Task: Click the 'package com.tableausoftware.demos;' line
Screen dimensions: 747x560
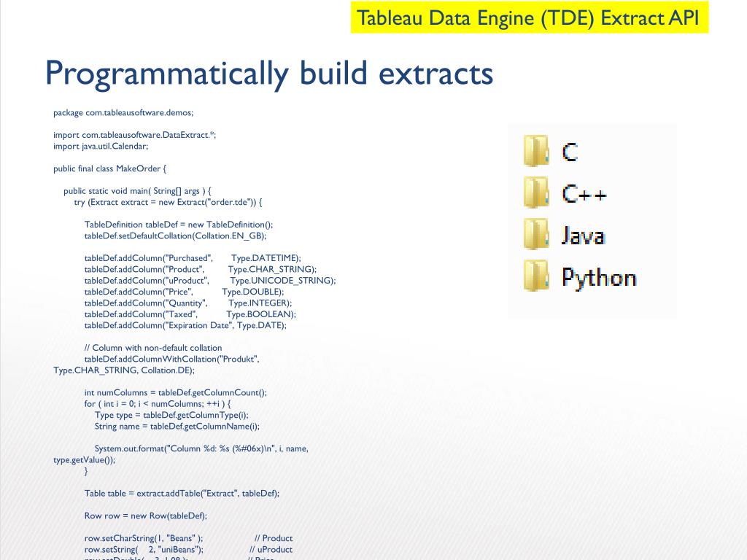Action: click(x=123, y=113)
